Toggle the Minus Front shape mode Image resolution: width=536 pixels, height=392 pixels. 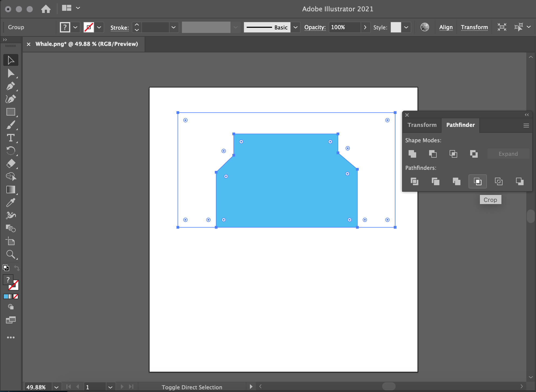(433, 154)
